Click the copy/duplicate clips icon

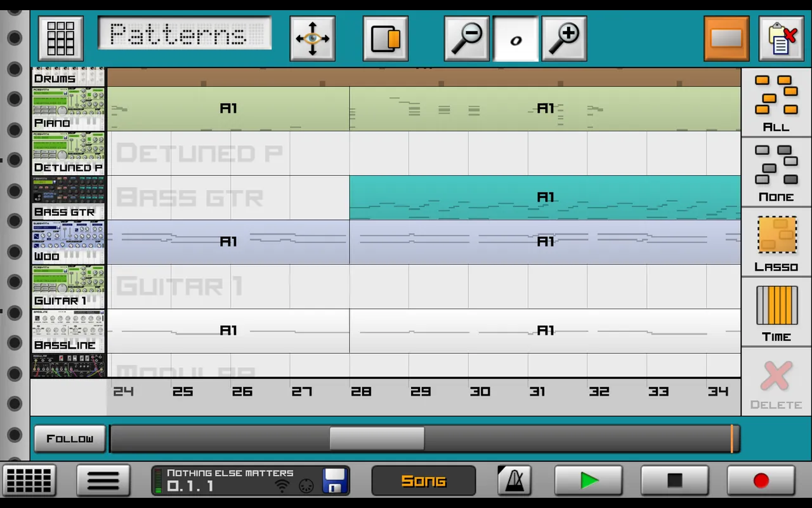pyautogui.click(x=386, y=39)
